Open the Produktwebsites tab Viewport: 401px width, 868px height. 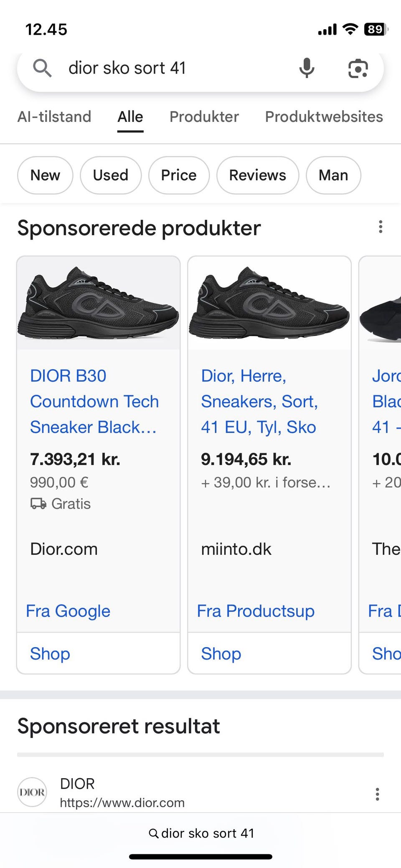point(324,117)
